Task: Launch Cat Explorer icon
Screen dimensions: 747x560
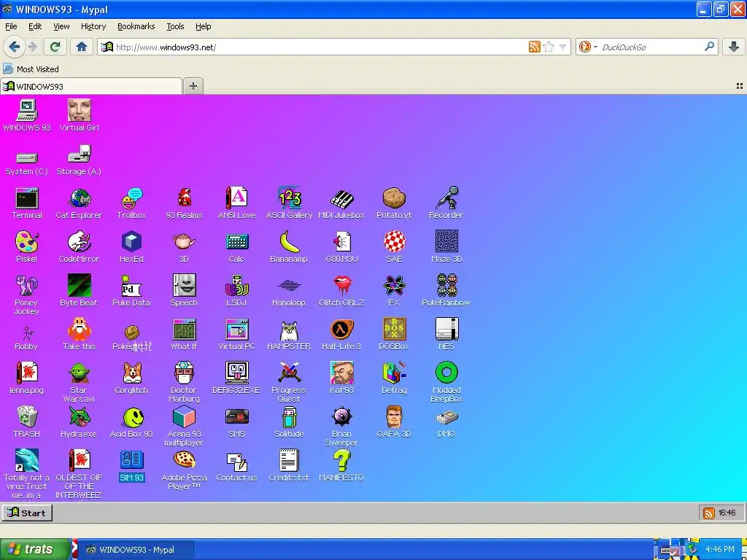Action: pyautogui.click(x=79, y=198)
